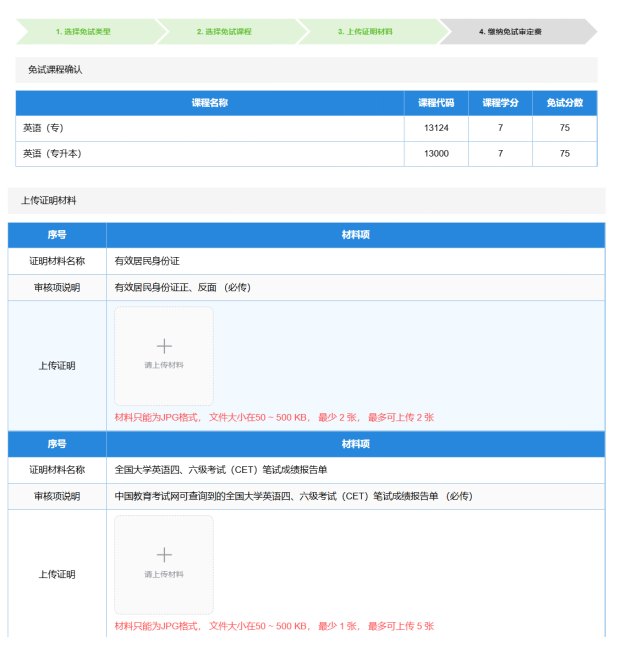The width and height of the screenshot is (630, 655).
Task: Click the 课程名称 column header
Action: (x=210, y=103)
